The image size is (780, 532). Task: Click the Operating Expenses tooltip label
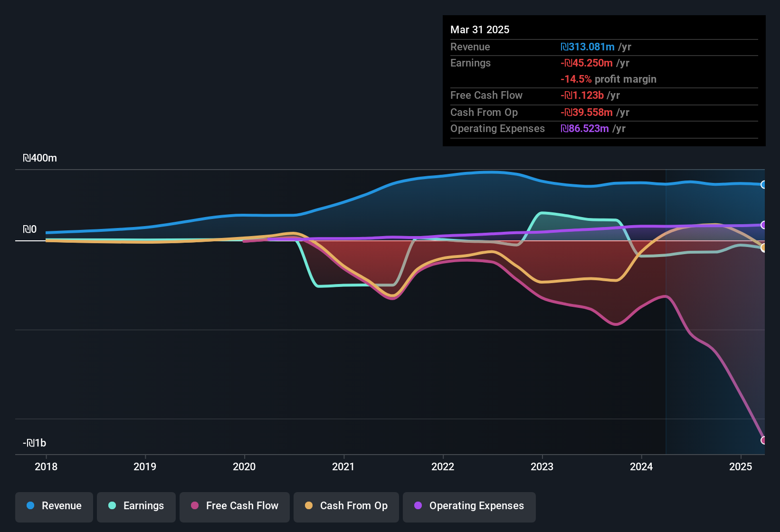click(x=497, y=129)
